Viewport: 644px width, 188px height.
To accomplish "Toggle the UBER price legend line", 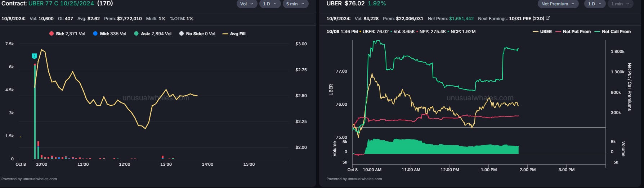I will [x=542, y=32].
